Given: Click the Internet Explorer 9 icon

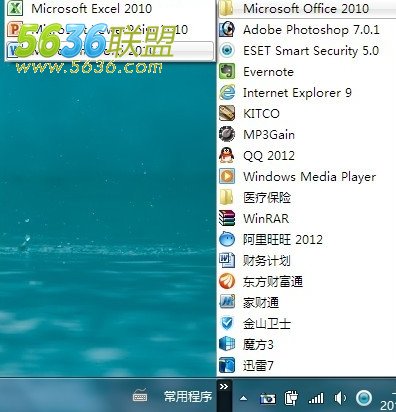Looking at the screenshot, I should (227, 92).
